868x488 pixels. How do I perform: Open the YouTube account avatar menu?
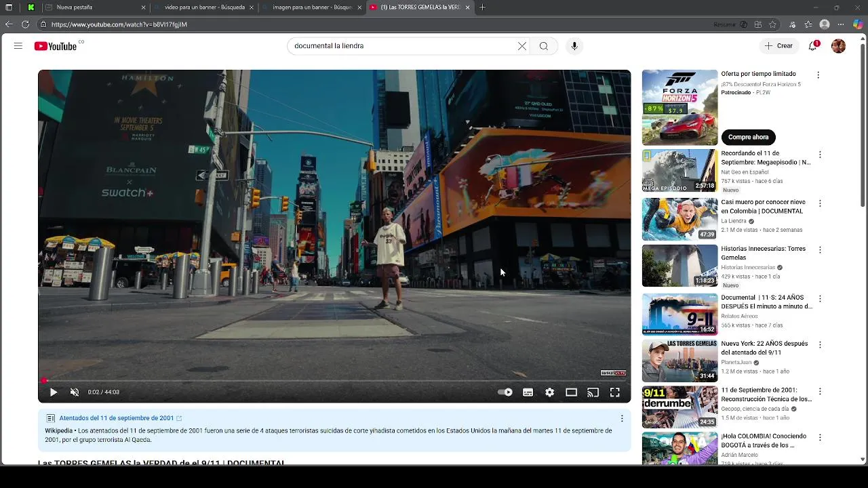[839, 46]
